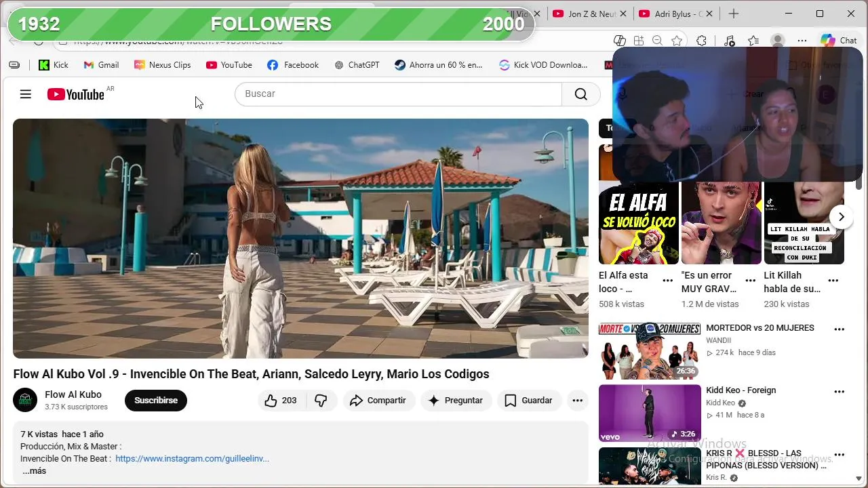The height and width of the screenshot is (488, 868).
Task: Switch to Adri Bylus tab
Action: (x=671, y=14)
